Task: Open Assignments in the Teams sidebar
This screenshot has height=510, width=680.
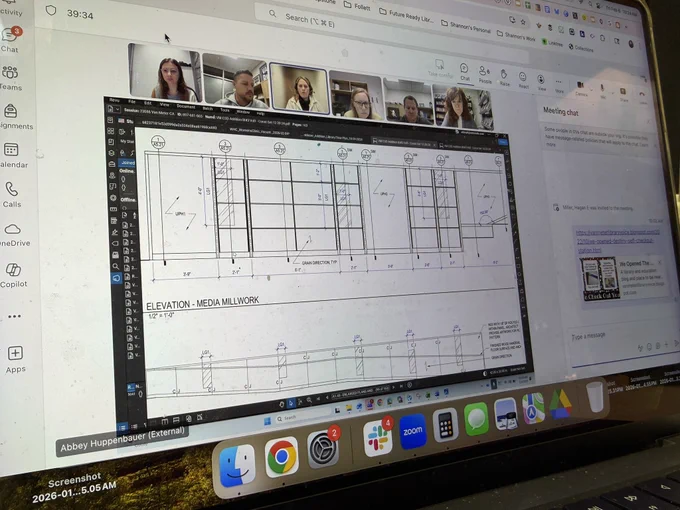Action: click(x=13, y=117)
